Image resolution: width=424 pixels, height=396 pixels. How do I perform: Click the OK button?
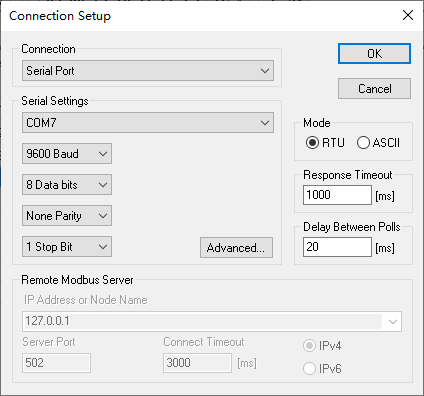374,53
